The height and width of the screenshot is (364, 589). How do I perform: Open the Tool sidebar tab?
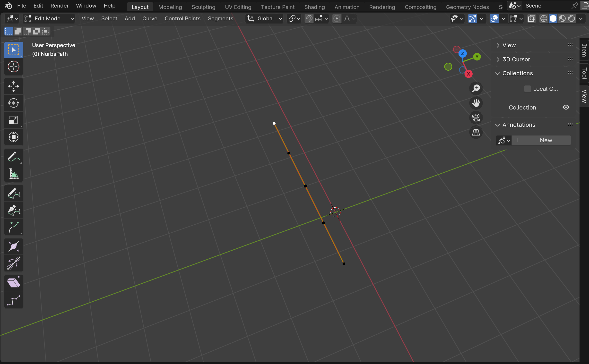pos(584,73)
